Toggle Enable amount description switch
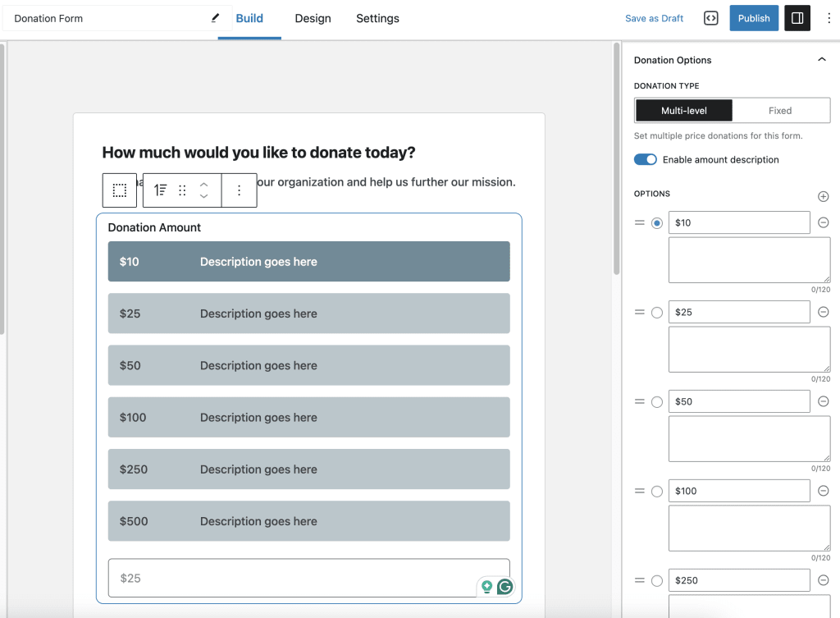 point(645,160)
